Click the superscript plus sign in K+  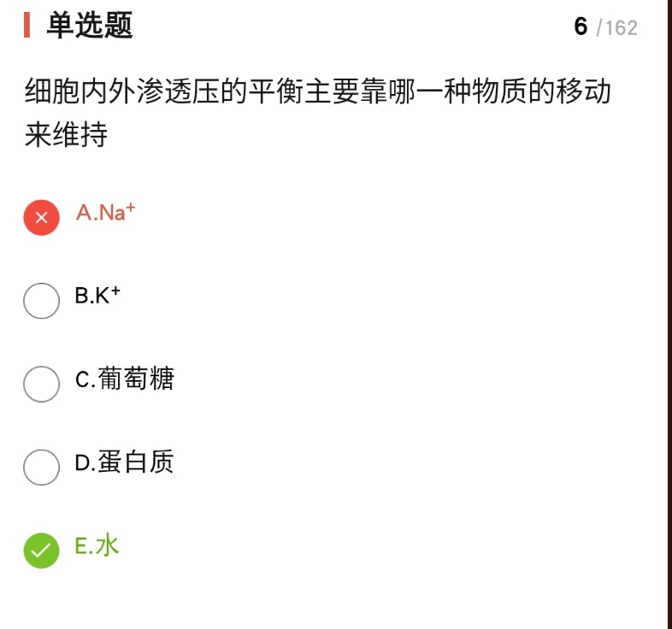tap(115, 291)
